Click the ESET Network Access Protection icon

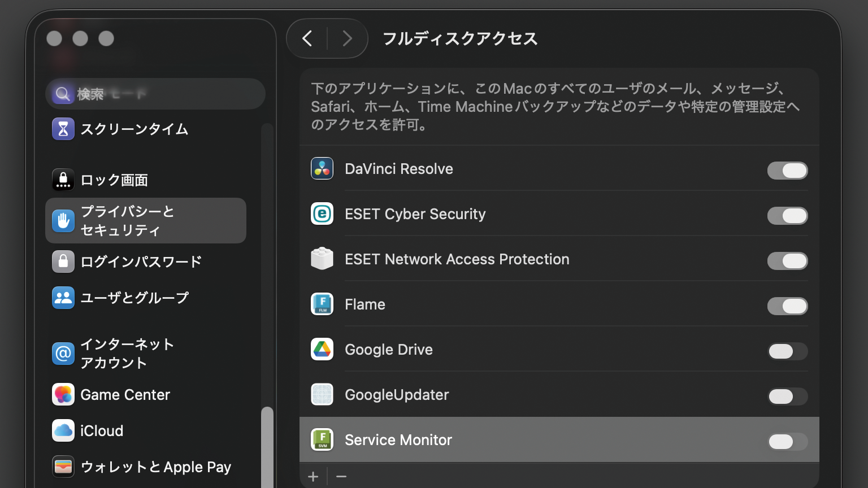(x=322, y=259)
